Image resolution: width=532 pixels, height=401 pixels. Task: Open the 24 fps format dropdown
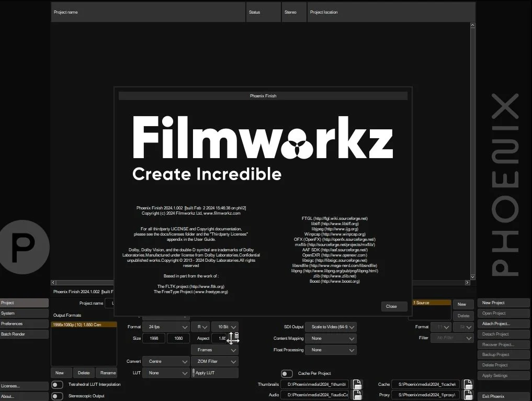[165, 327]
